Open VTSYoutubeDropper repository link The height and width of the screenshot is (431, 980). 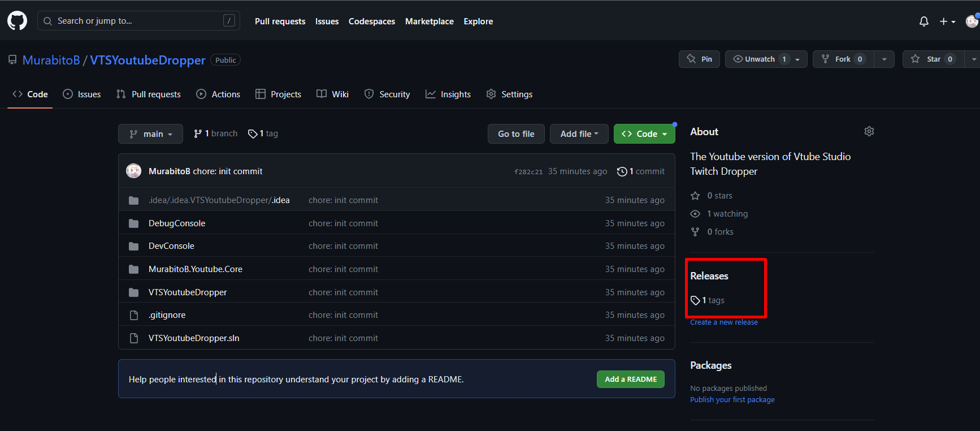pyautogui.click(x=148, y=60)
